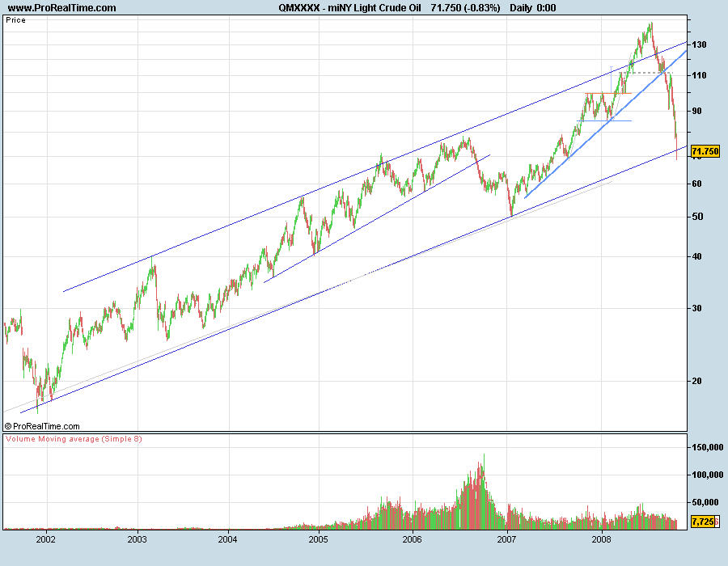Select the grey dashed horizontal line near 110
This screenshot has width=728, height=566.
(x=645, y=73)
